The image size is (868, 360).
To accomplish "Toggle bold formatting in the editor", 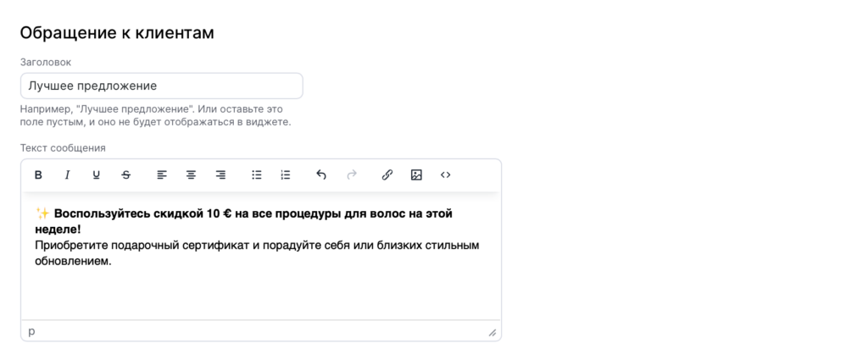I will (x=38, y=175).
